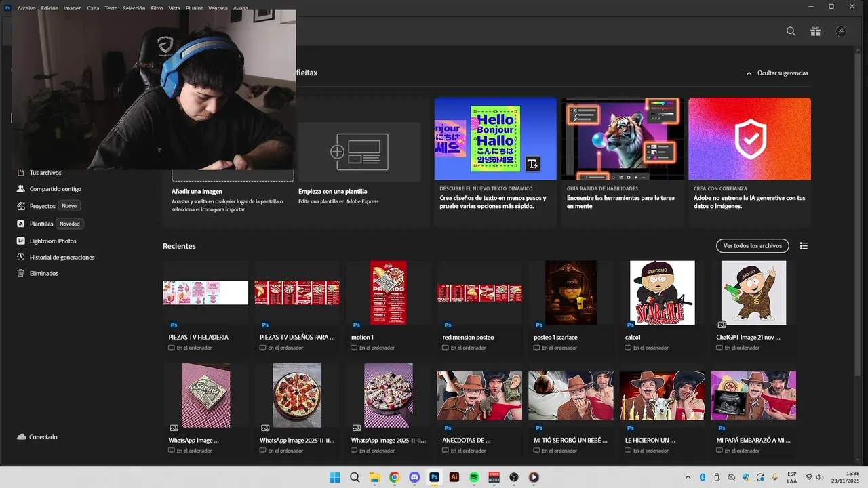Open the search magnifier in Photoshop header
The image size is (868, 488).
[791, 31]
